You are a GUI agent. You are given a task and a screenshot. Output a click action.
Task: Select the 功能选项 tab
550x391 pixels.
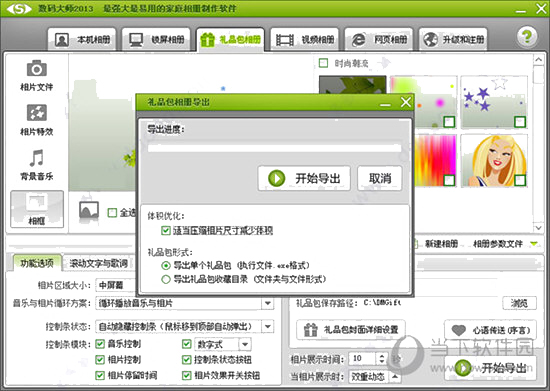37,263
